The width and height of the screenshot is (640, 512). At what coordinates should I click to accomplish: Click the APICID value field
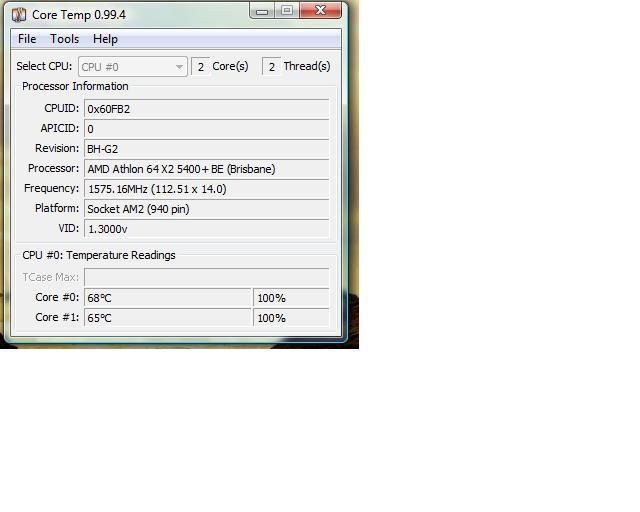pyautogui.click(x=207, y=129)
